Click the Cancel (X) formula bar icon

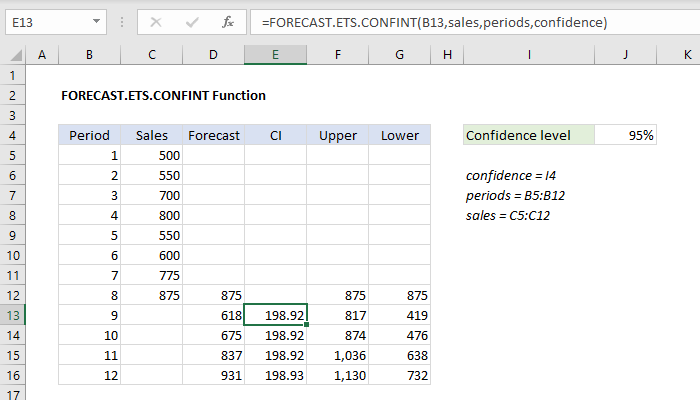coord(156,22)
